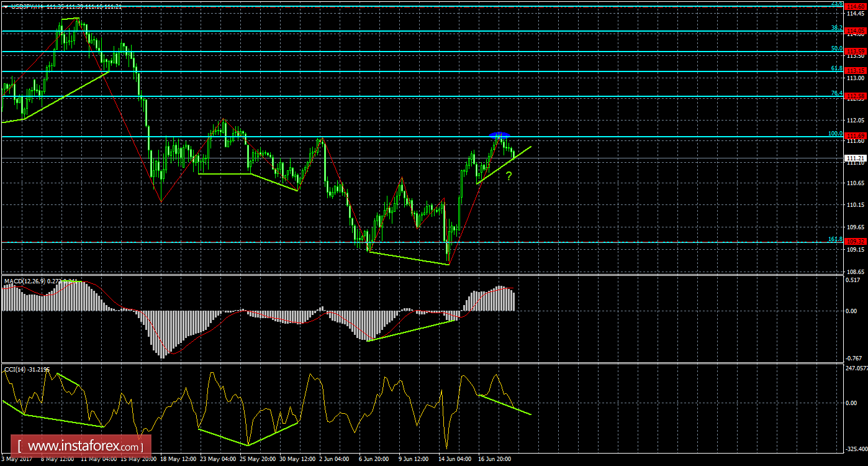The width and height of the screenshot is (868, 466).
Task: Select the 76.4 Fibonacci level label
Action: [837, 93]
